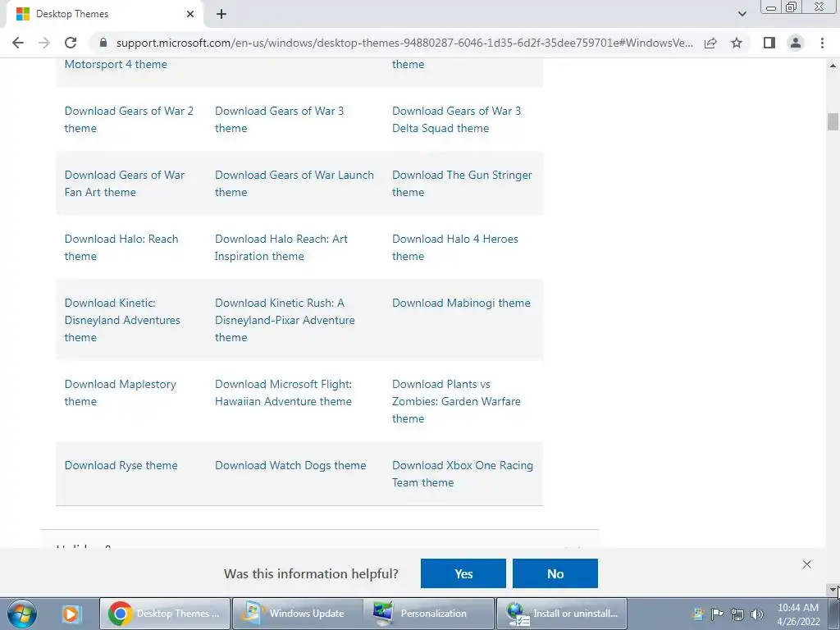Switch to Personalization window
Viewport: 840px width, 630px height.
click(428, 614)
